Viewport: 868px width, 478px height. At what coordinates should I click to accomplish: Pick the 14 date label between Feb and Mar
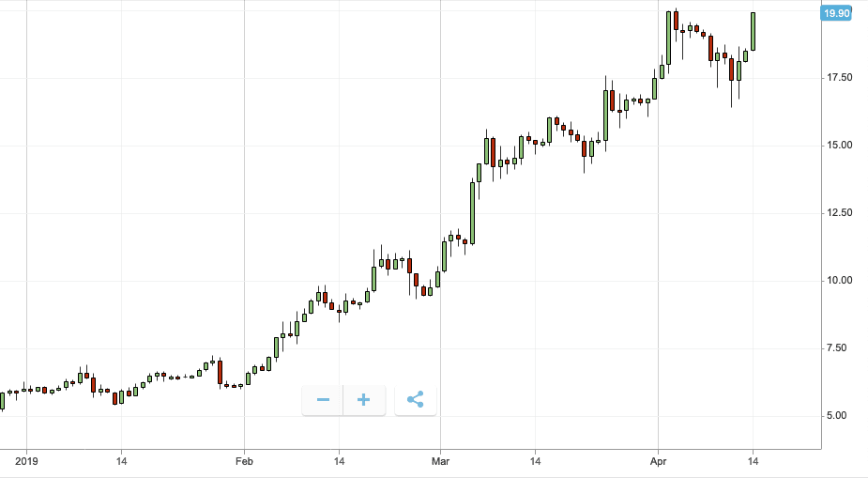[x=340, y=461]
